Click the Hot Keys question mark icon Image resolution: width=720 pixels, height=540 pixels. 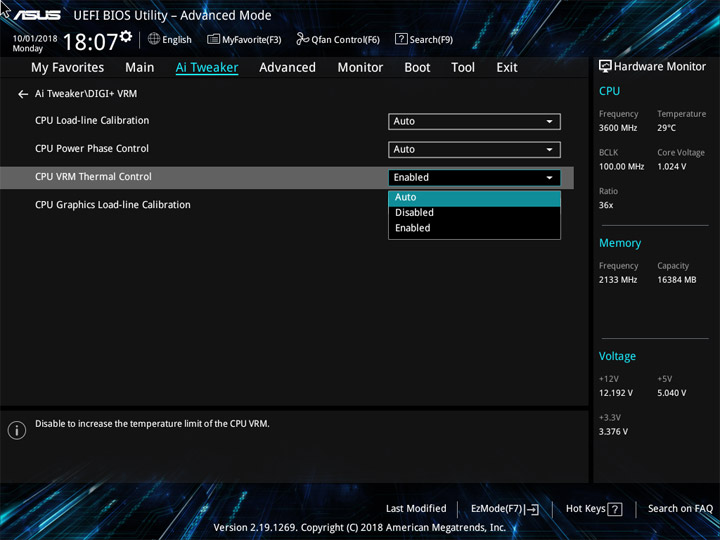[x=615, y=509]
